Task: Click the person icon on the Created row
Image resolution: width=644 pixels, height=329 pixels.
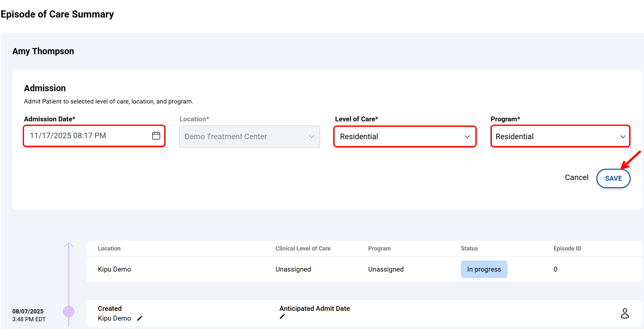Action: coord(625,313)
